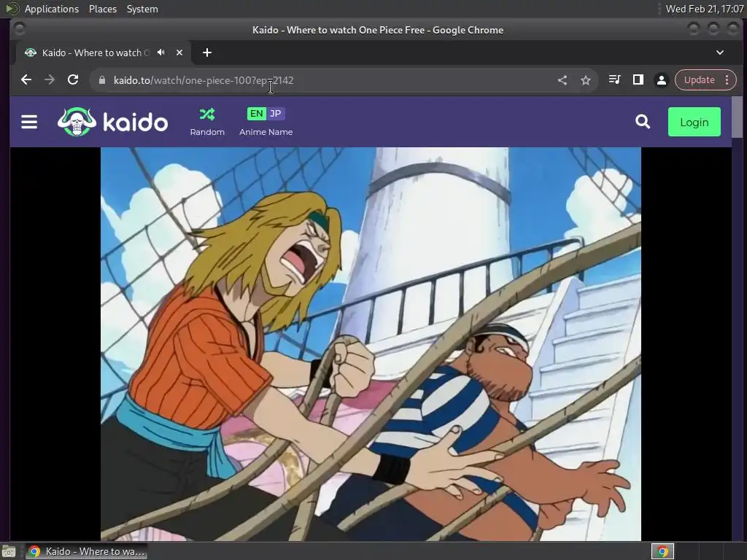Open Chrome profile menu
Image resolution: width=747 pixels, height=560 pixels.
point(661,80)
